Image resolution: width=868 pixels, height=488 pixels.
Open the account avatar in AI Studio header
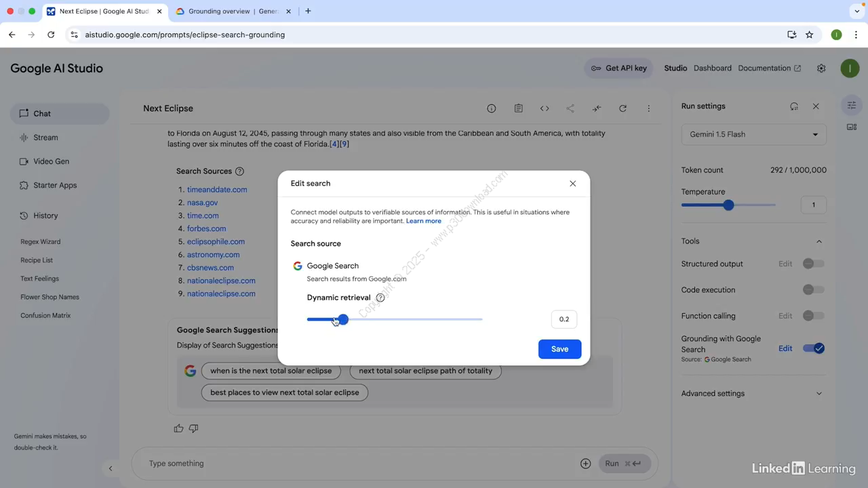[850, 68]
